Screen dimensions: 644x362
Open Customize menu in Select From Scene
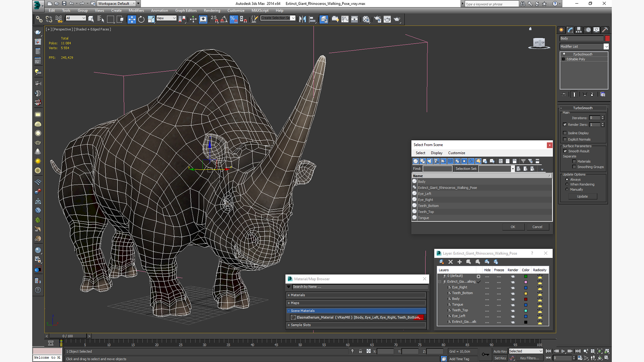(457, 153)
